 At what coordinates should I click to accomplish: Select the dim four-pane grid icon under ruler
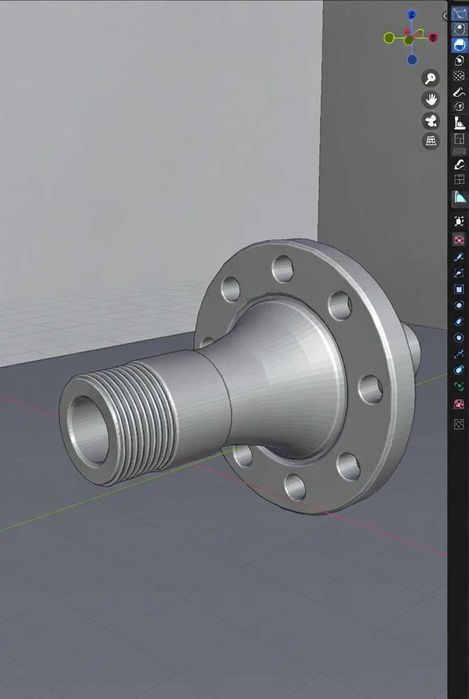(459, 139)
